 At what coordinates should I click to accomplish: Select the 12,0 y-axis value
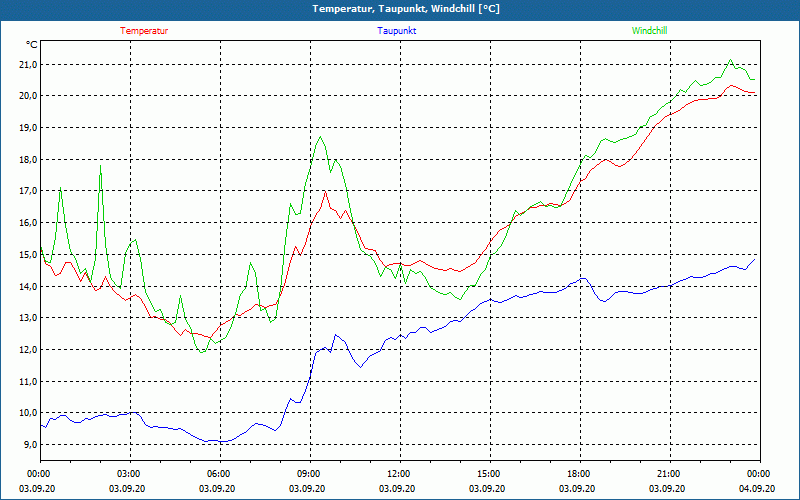28,349
